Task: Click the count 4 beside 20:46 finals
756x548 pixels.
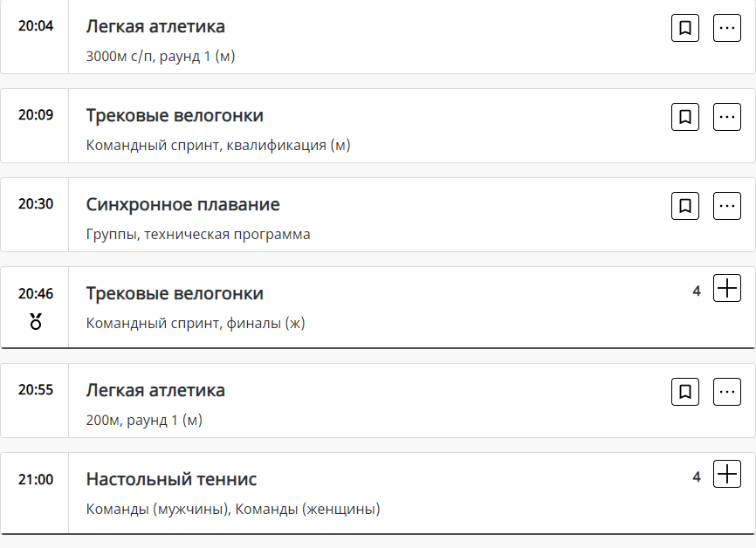Action: 697,291
